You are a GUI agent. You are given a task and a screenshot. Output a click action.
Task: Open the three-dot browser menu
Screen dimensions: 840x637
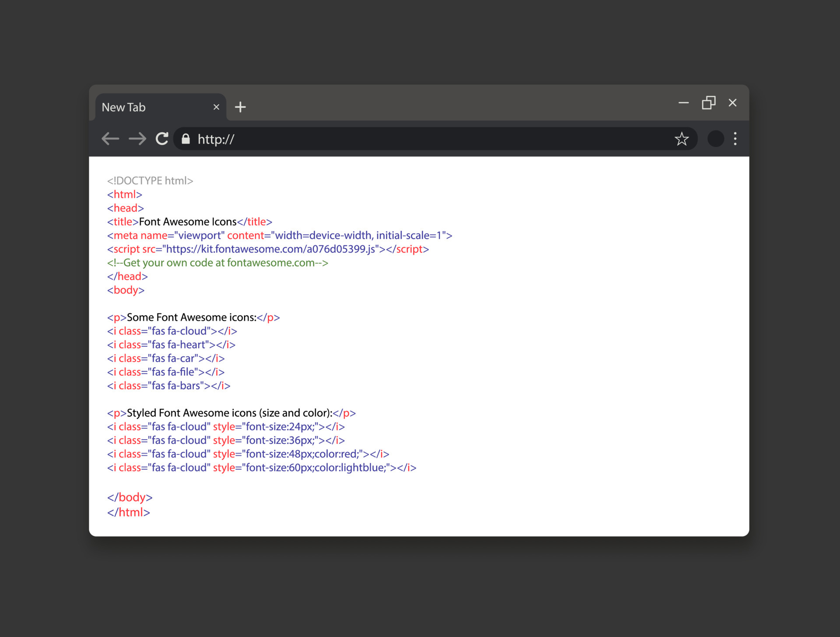coord(735,139)
